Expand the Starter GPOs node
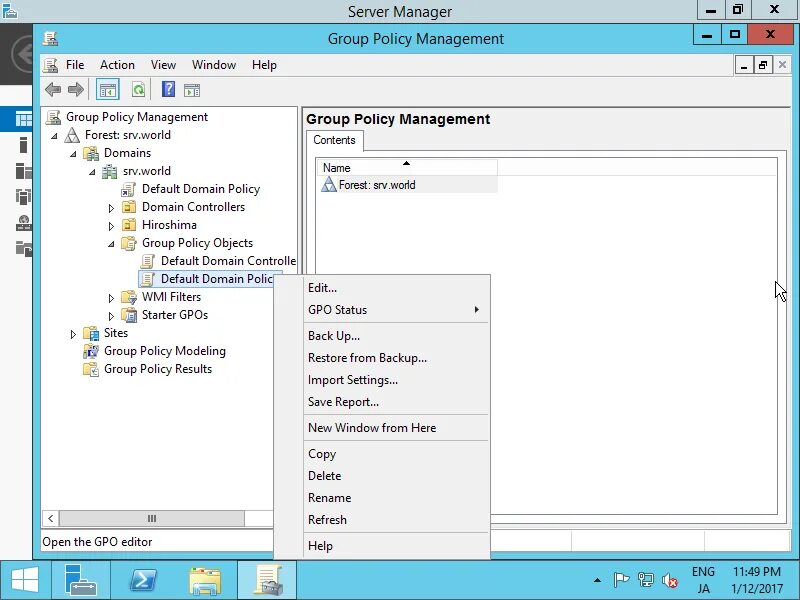The image size is (800, 600). click(x=111, y=316)
